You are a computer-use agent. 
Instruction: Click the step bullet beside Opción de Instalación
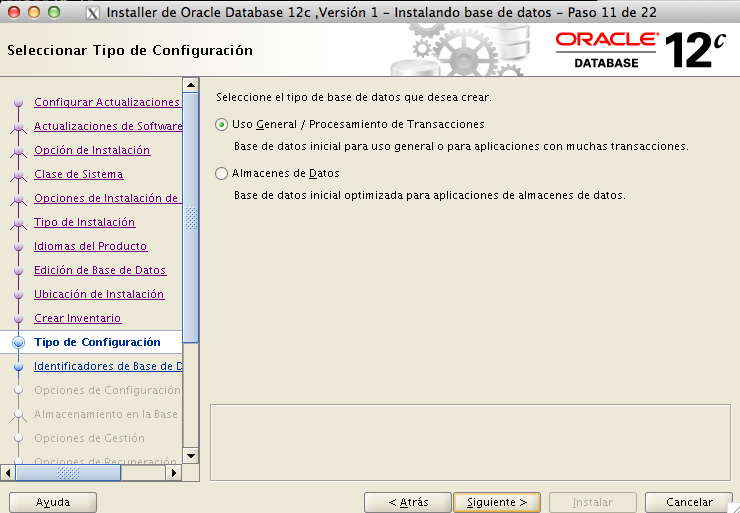coord(18,151)
